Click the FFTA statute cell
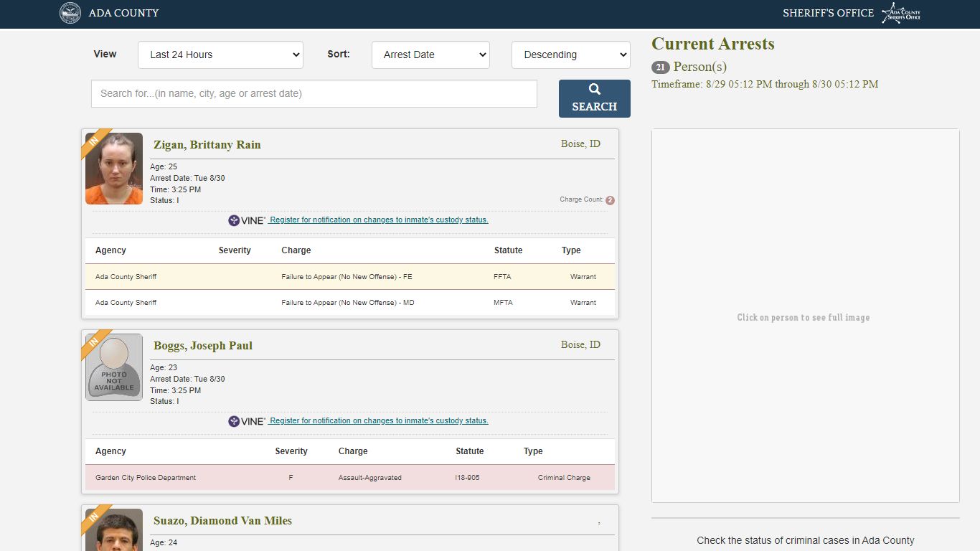The image size is (980, 551). coord(502,277)
